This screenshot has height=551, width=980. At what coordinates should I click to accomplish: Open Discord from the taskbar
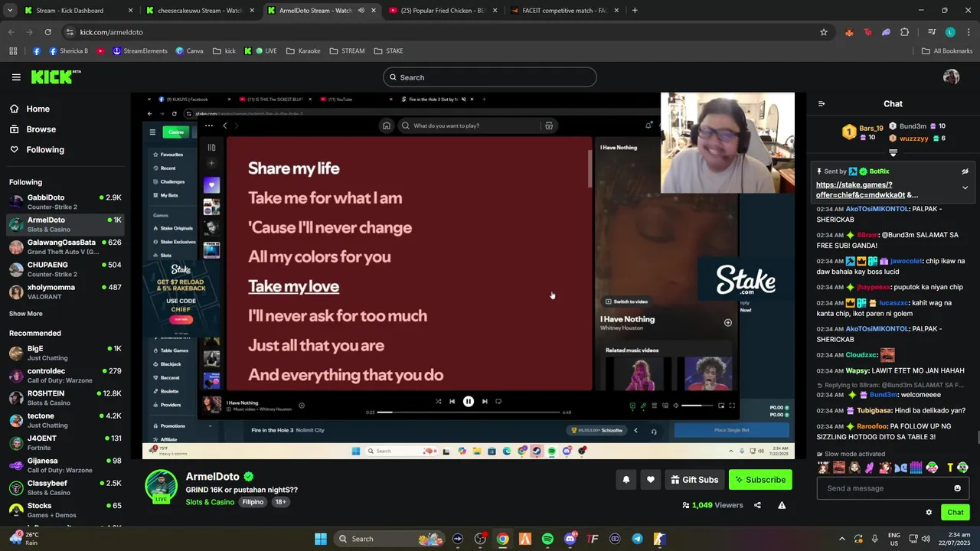point(570,539)
